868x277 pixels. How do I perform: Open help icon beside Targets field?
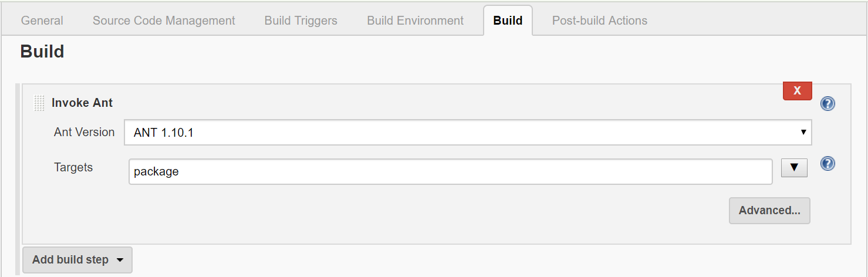(x=828, y=164)
